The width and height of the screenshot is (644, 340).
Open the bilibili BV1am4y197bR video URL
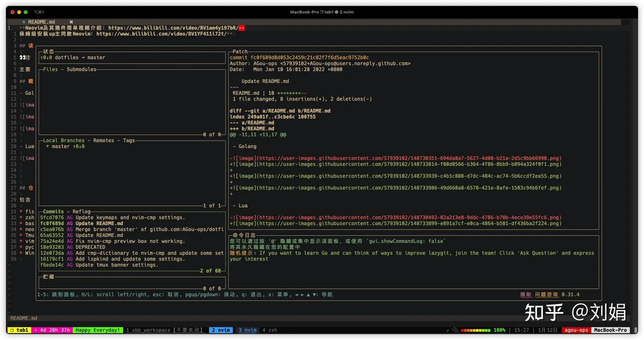point(173,28)
